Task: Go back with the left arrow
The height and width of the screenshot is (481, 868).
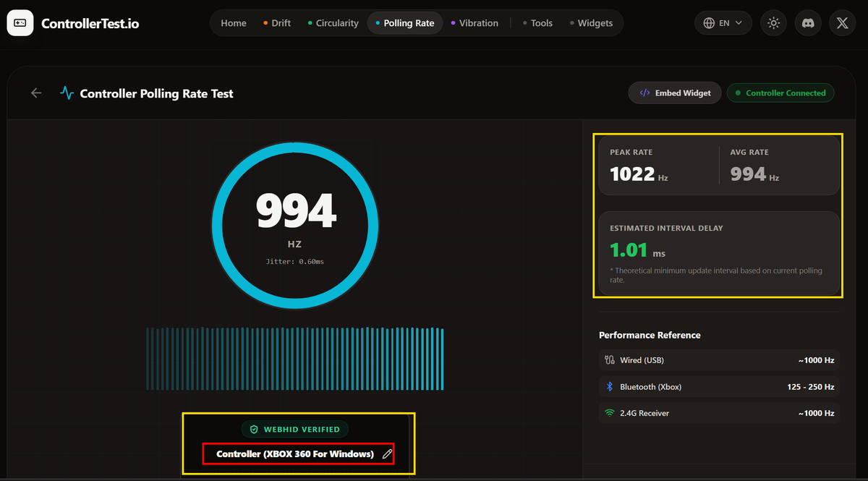Action: (x=36, y=93)
